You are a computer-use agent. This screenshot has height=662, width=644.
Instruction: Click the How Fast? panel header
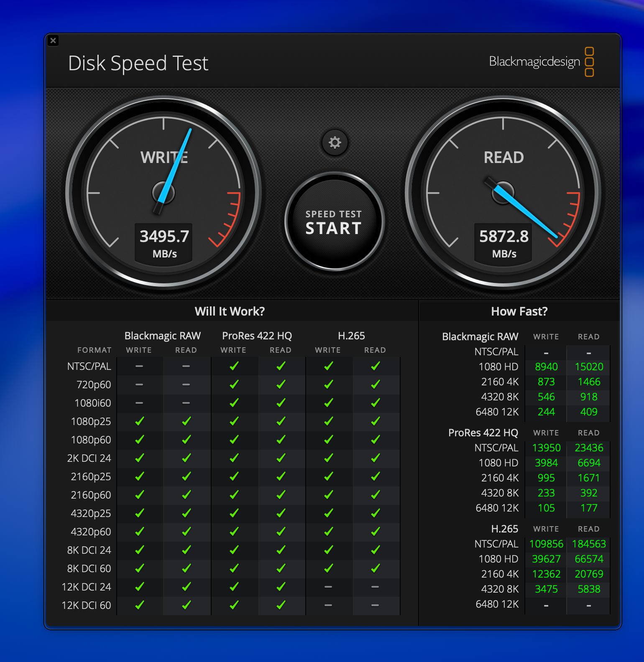[519, 311]
